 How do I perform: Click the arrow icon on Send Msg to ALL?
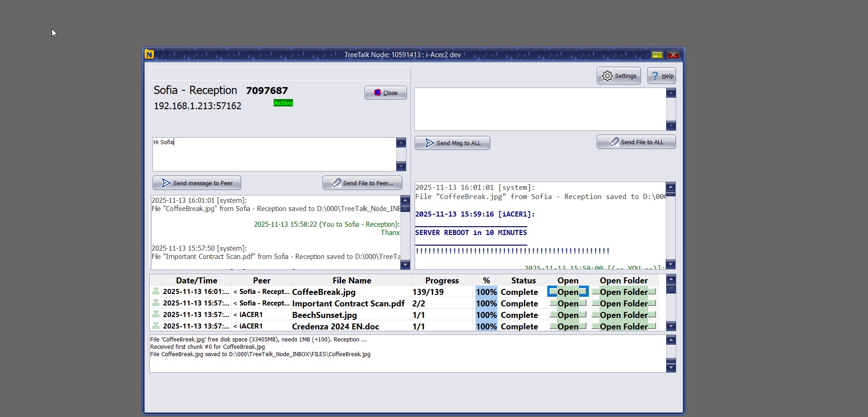tap(429, 143)
